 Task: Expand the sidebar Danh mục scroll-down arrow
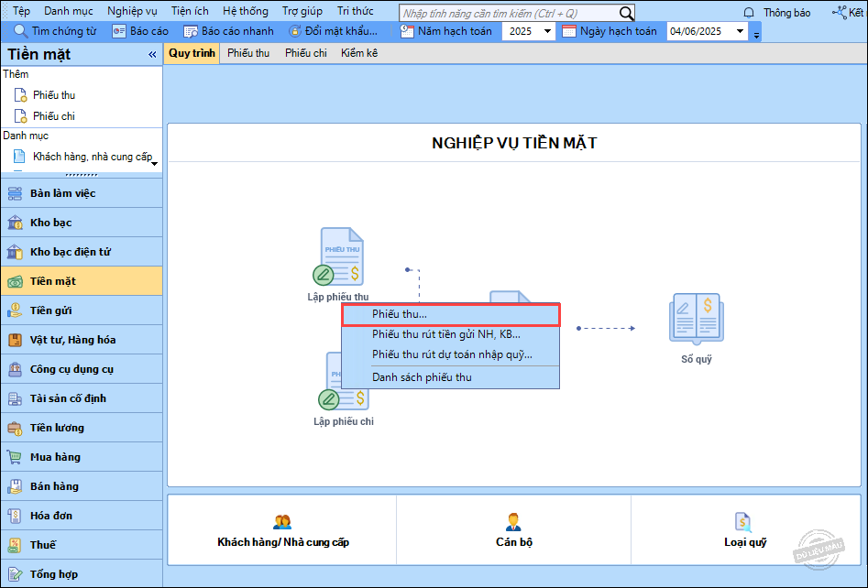tap(155, 164)
